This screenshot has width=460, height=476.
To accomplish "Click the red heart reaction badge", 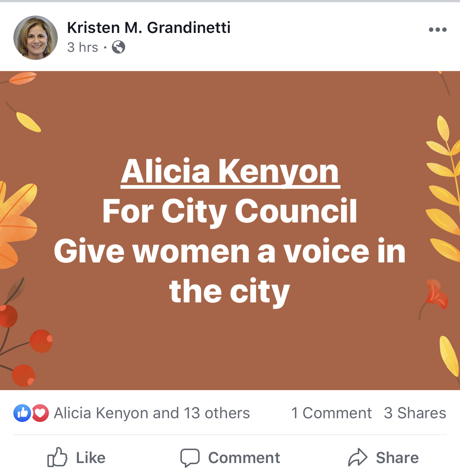I will (x=40, y=413).
